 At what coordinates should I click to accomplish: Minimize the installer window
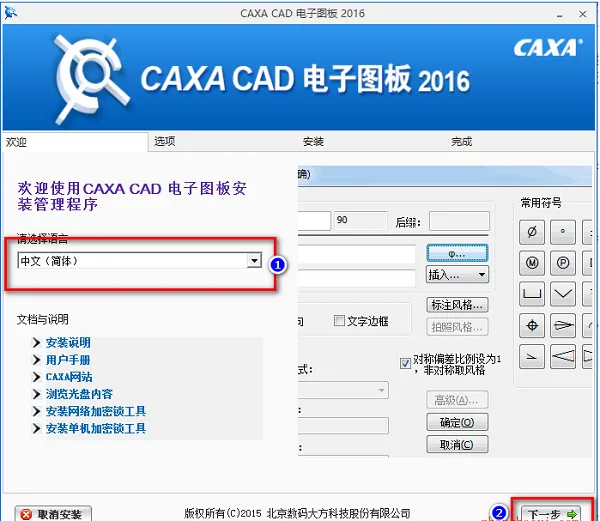click(559, 15)
